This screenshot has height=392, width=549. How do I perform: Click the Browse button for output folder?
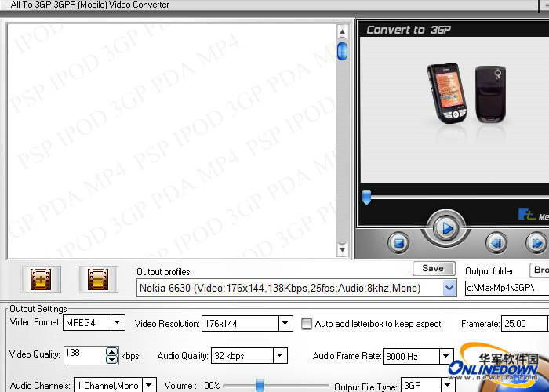coord(540,270)
